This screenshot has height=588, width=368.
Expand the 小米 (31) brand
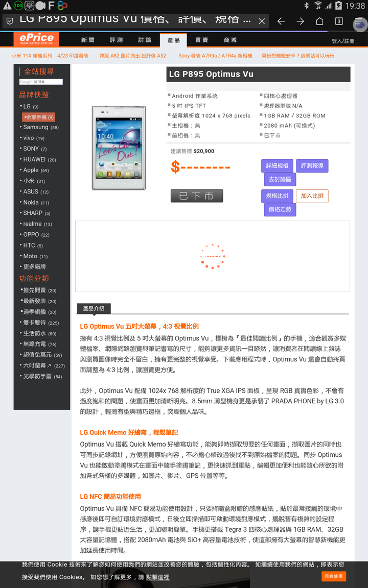pyautogui.click(x=32, y=181)
